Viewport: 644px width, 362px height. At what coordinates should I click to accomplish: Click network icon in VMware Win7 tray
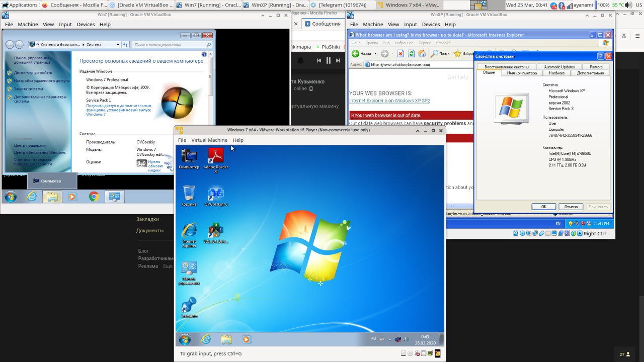point(398,339)
